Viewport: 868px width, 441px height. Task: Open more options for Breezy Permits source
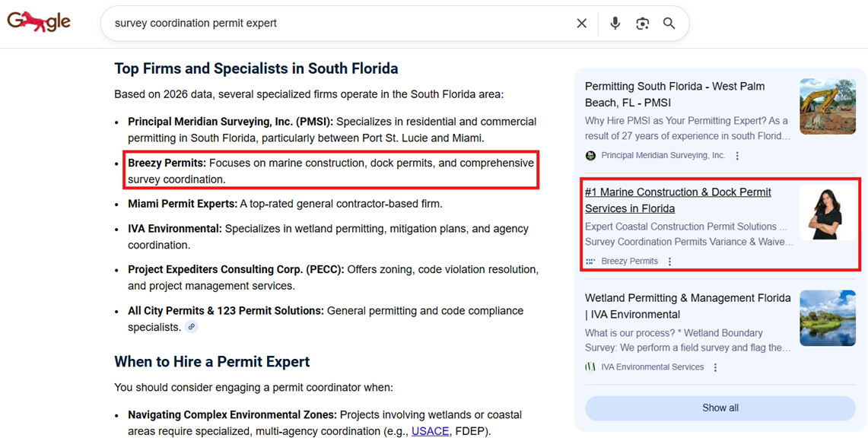tap(669, 261)
